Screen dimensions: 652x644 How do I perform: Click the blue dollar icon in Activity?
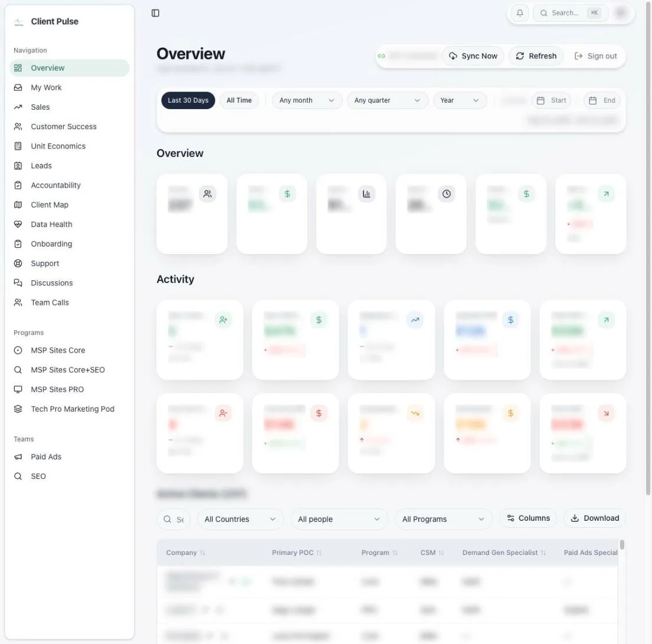tap(510, 320)
